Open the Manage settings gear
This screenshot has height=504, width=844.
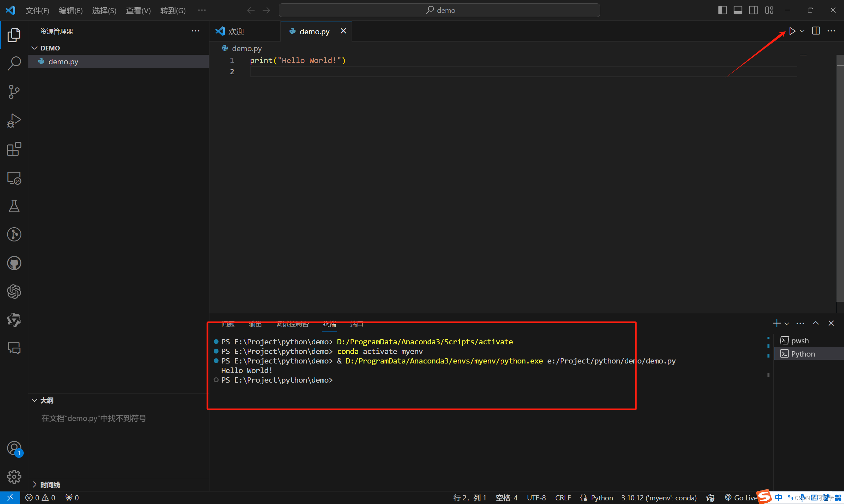pyautogui.click(x=14, y=477)
